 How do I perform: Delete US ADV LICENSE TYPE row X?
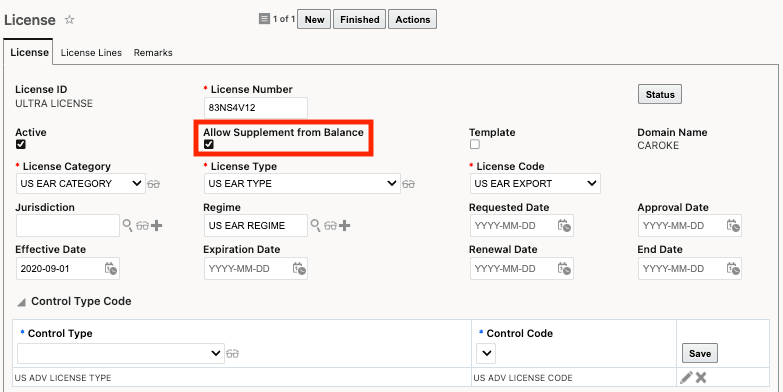click(701, 378)
